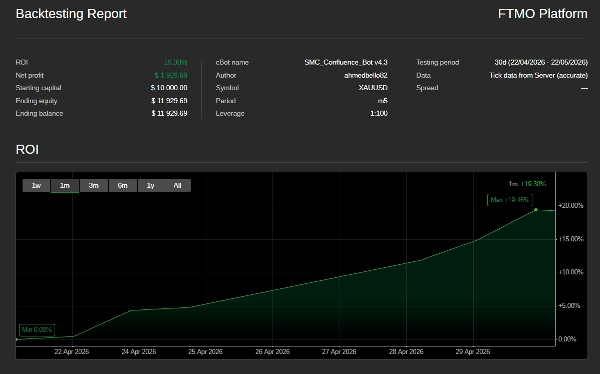Show the All time range
600x374 pixels.
(x=177, y=186)
